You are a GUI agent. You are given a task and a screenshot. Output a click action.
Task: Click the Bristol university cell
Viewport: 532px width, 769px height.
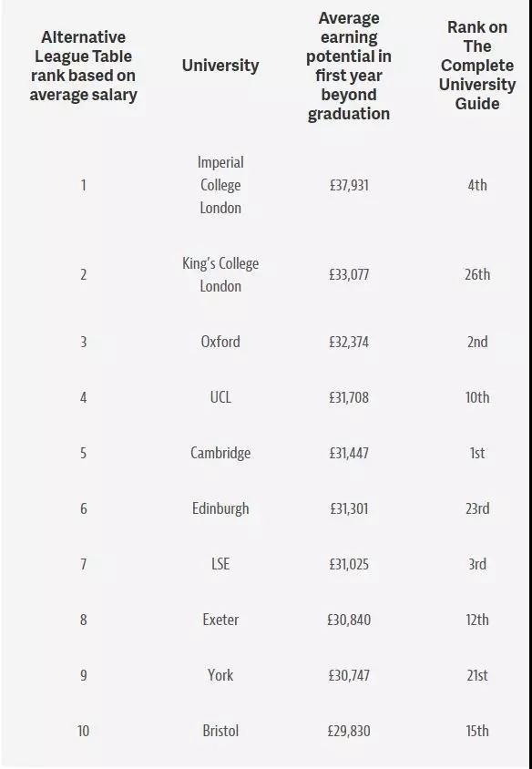(x=220, y=731)
